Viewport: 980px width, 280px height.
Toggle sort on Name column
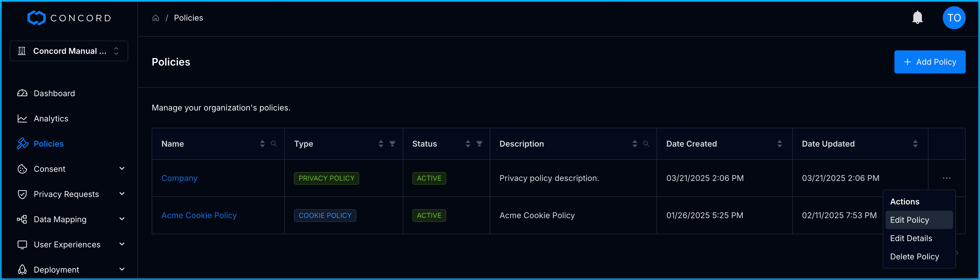[262, 144]
